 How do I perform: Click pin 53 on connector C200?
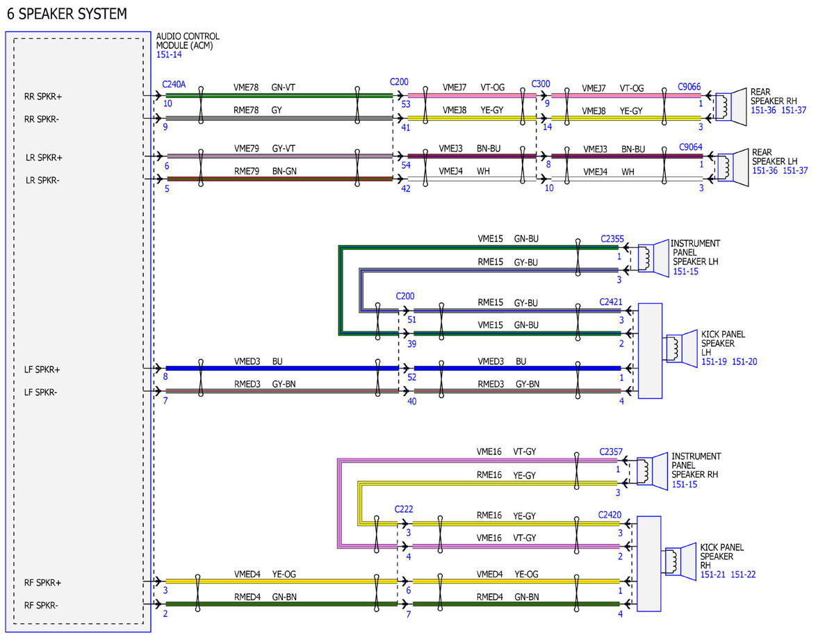tap(406, 104)
